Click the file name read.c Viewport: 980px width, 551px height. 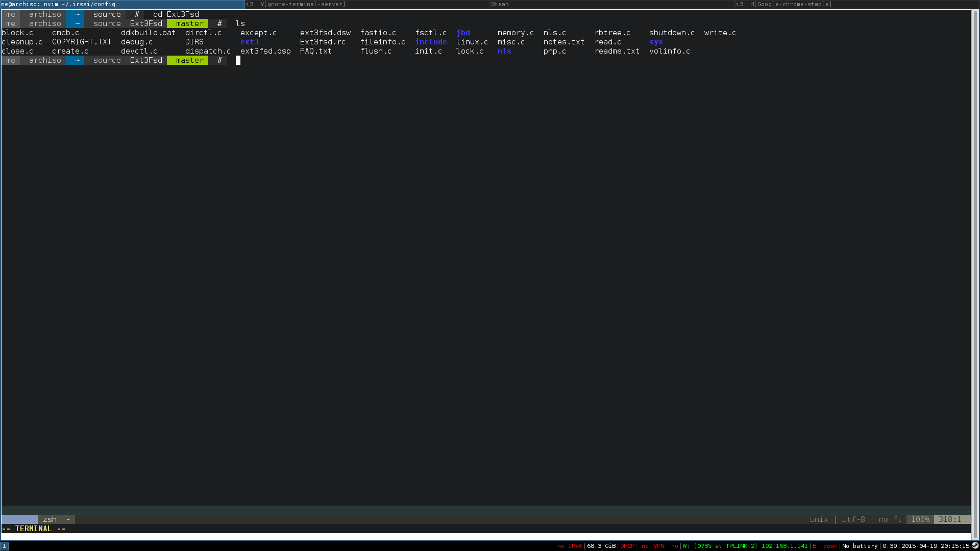click(x=607, y=42)
